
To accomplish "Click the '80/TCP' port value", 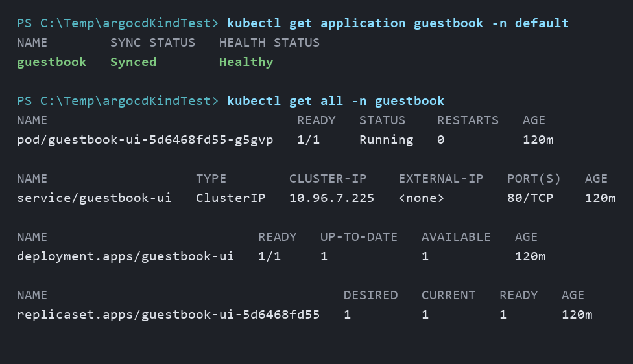I will point(530,198).
